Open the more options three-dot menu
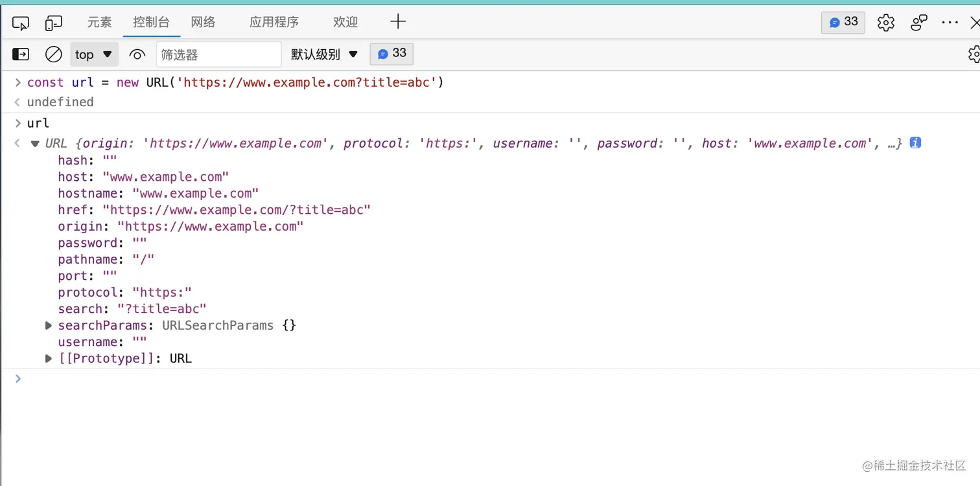This screenshot has width=980, height=486. [949, 22]
